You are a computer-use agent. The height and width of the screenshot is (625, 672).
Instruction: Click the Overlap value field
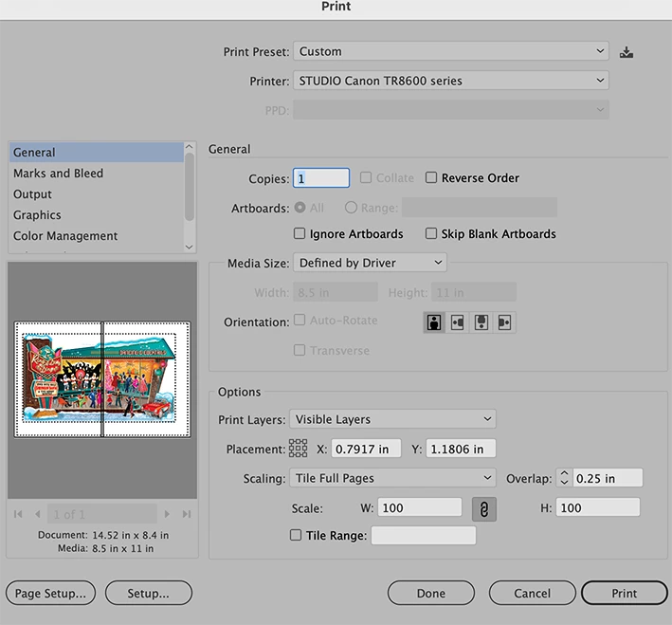coord(608,478)
